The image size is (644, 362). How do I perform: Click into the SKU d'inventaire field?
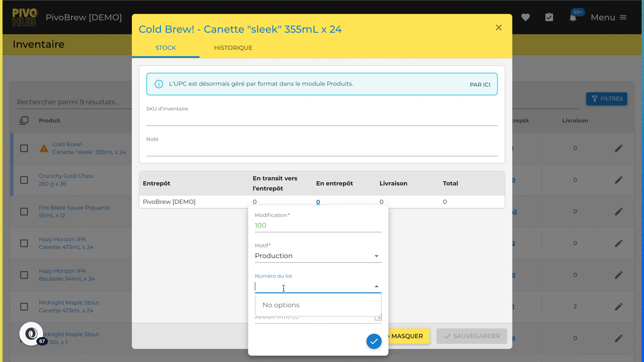[x=321, y=120]
